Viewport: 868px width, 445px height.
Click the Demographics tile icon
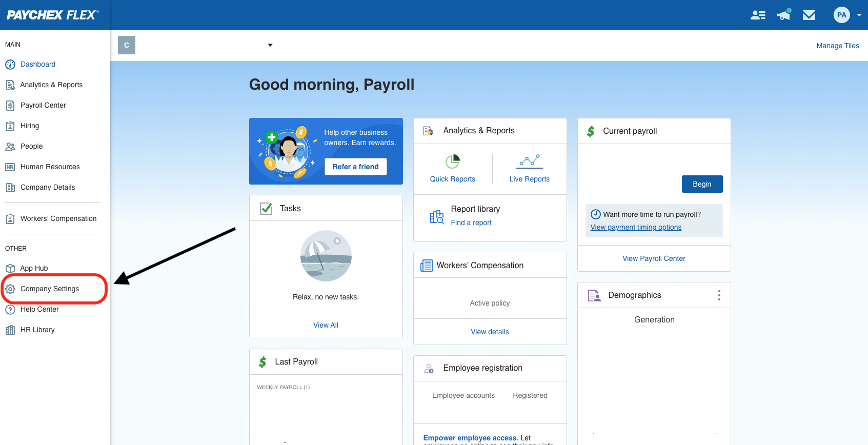[x=594, y=295]
